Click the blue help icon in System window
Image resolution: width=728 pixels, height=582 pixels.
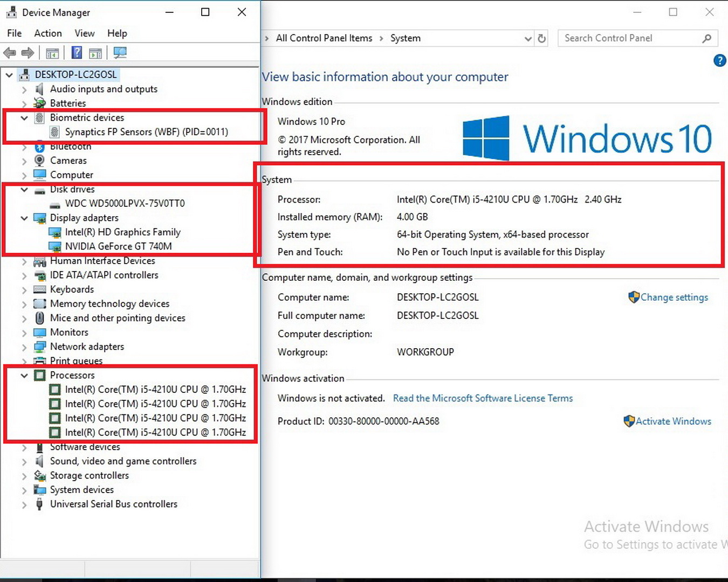click(x=719, y=60)
